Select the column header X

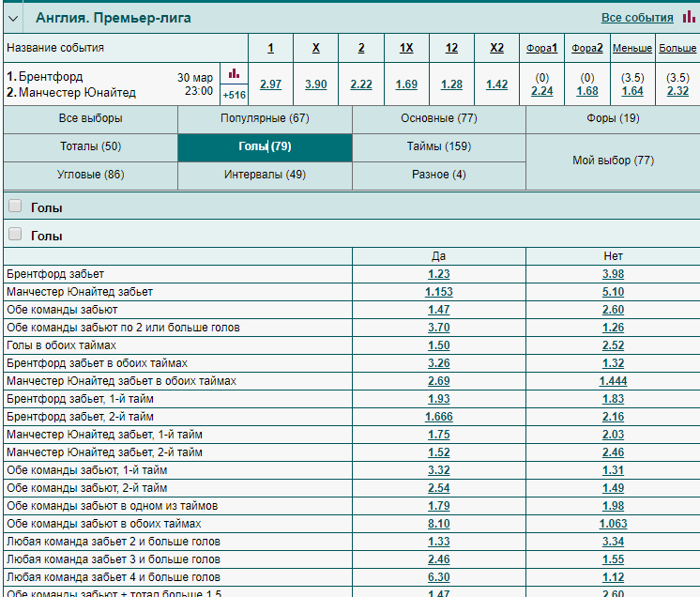315,48
